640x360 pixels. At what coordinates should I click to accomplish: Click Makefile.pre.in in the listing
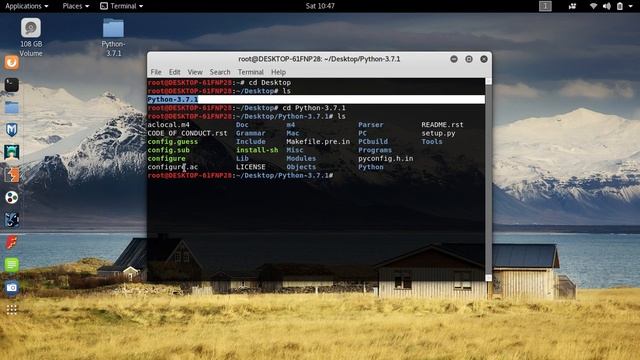tap(318, 142)
